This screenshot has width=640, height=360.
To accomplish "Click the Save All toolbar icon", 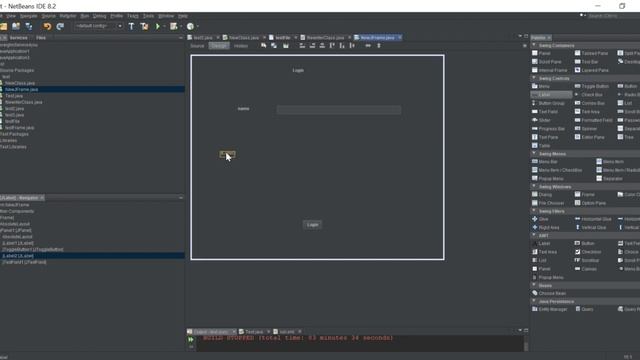I will pyautogui.click(x=29, y=27).
